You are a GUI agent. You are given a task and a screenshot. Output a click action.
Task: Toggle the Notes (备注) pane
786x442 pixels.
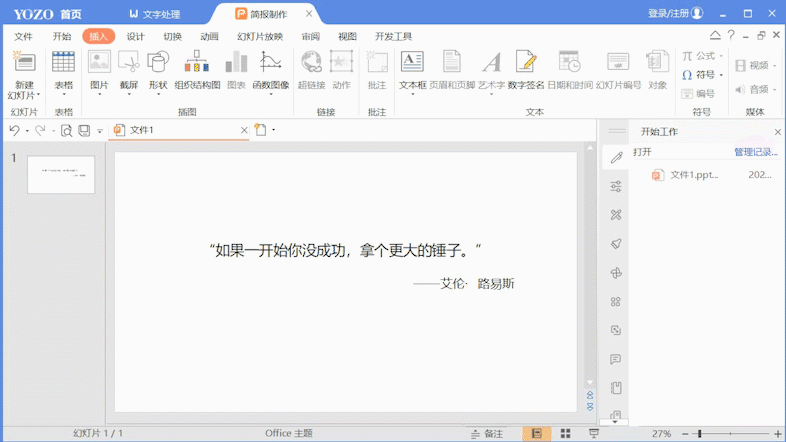(x=487, y=434)
